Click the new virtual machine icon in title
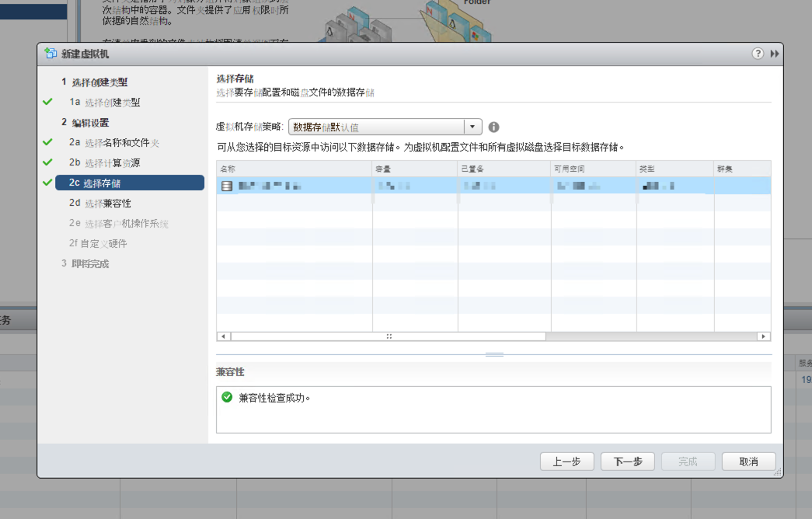The image size is (812, 519). 51,54
